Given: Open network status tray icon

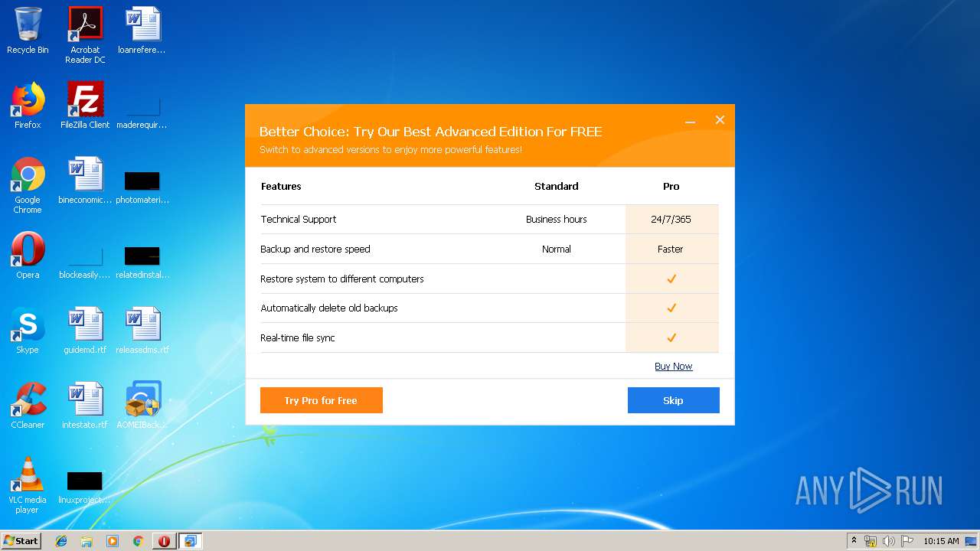Looking at the screenshot, I should pyautogui.click(x=871, y=541).
